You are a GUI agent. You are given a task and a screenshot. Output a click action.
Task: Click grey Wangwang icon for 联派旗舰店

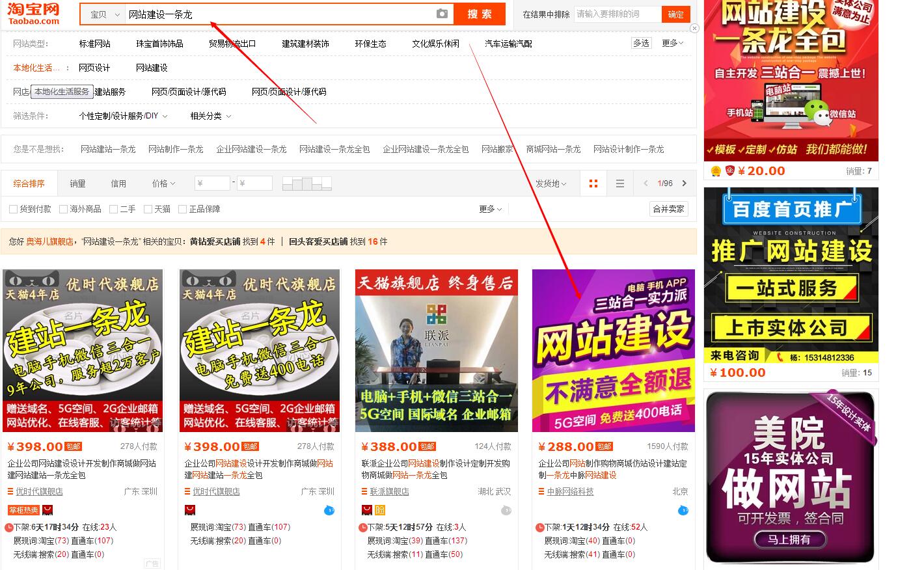[x=506, y=510]
